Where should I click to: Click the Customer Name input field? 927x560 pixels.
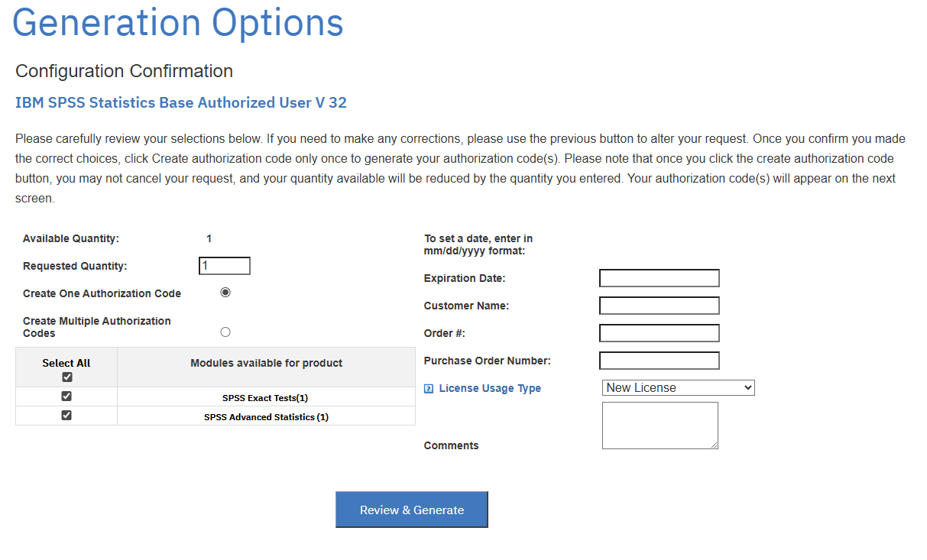[660, 306]
